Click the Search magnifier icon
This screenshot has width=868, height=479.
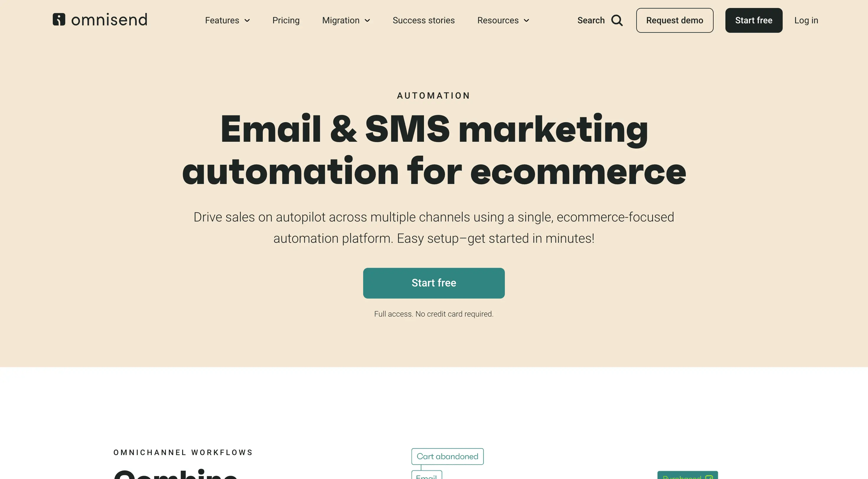tap(617, 20)
